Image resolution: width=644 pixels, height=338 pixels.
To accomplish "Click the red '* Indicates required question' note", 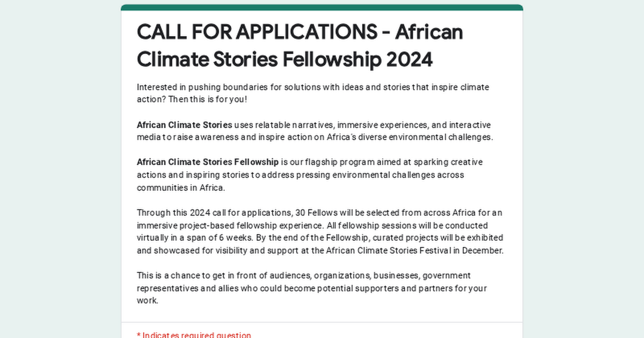I will pyautogui.click(x=194, y=335).
